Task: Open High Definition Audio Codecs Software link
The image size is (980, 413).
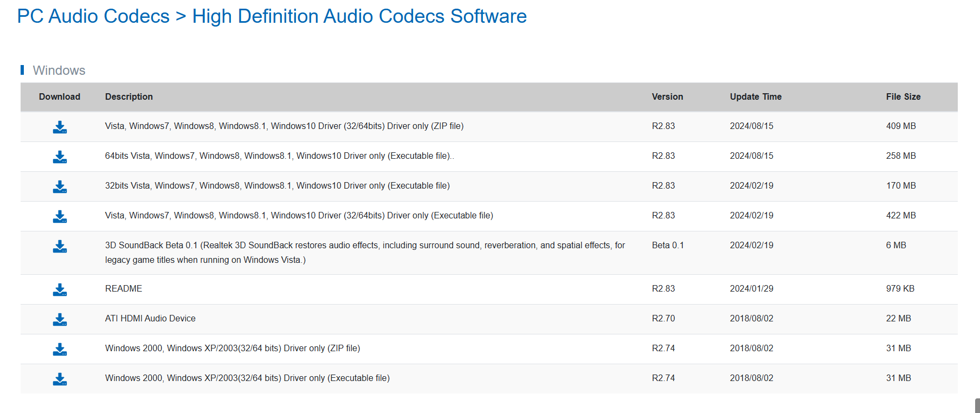Action: pos(359,16)
